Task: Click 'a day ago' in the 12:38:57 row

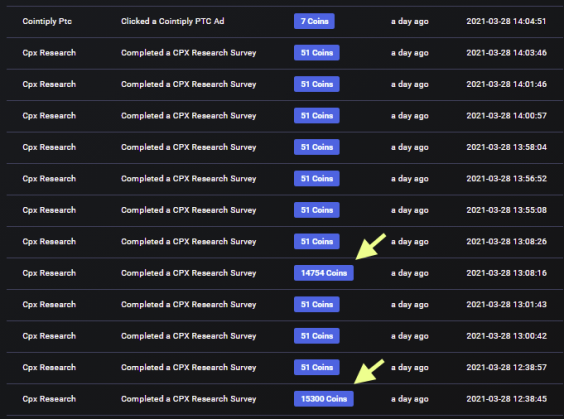Action: point(410,368)
